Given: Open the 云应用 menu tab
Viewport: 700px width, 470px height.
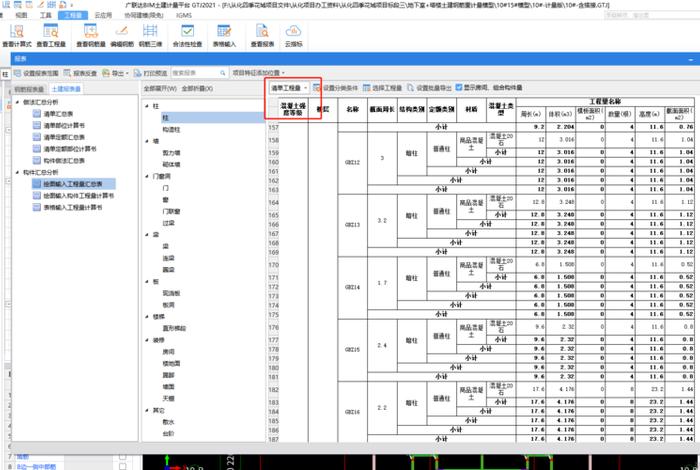Looking at the screenshot, I should pyautogui.click(x=103, y=15).
